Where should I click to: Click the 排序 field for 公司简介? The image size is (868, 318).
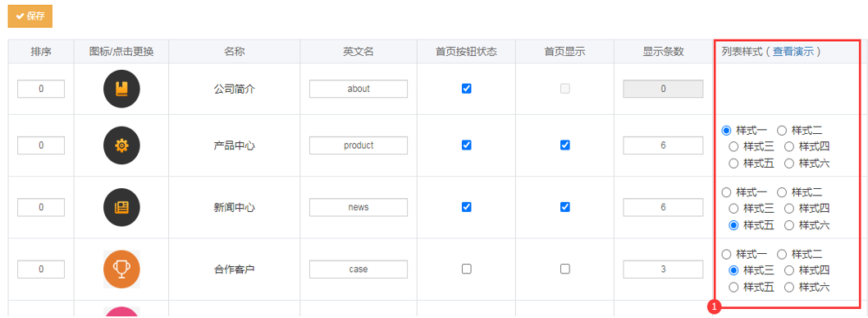click(41, 89)
